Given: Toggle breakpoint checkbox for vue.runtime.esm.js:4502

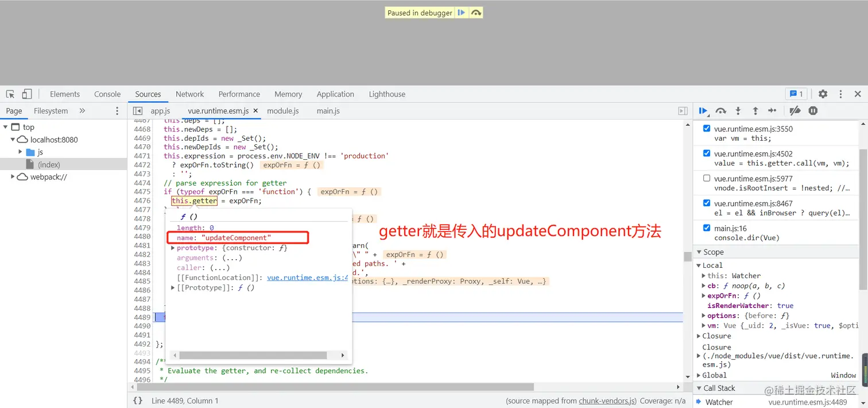Looking at the screenshot, I should (x=707, y=153).
